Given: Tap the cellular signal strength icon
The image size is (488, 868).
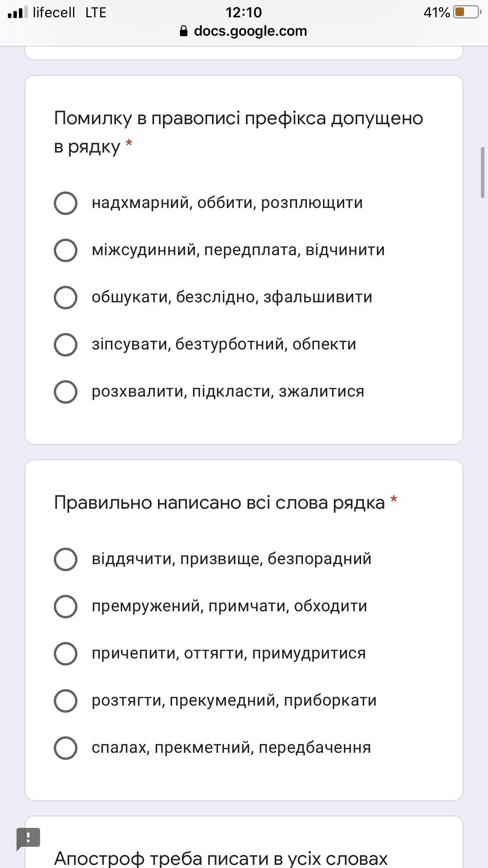Looking at the screenshot, I should 17,13.
